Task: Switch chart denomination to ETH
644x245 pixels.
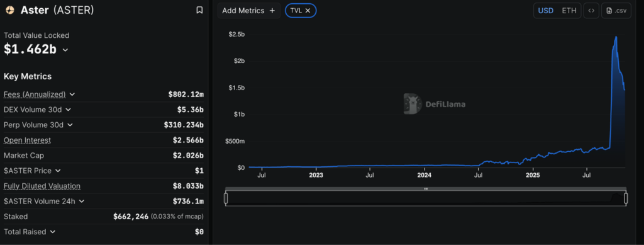Action: click(569, 11)
